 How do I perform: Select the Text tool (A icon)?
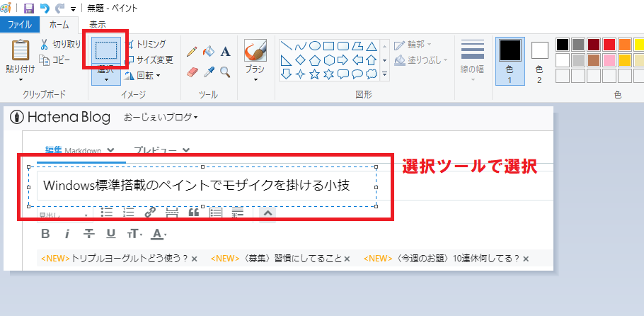point(226,52)
